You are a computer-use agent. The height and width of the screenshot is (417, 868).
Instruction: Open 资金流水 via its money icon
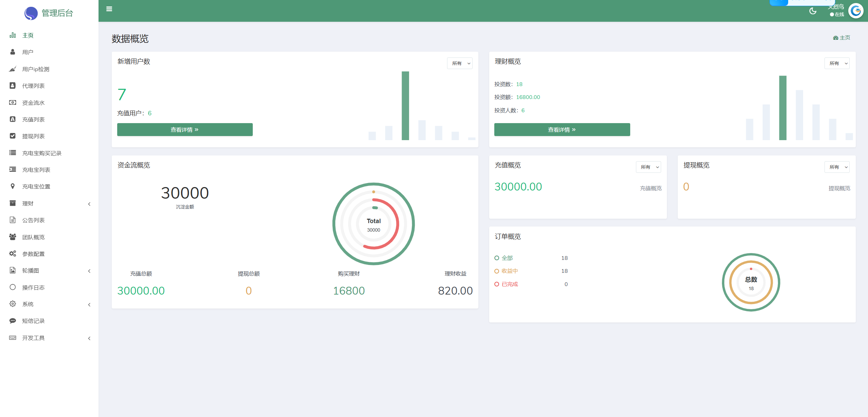click(13, 102)
